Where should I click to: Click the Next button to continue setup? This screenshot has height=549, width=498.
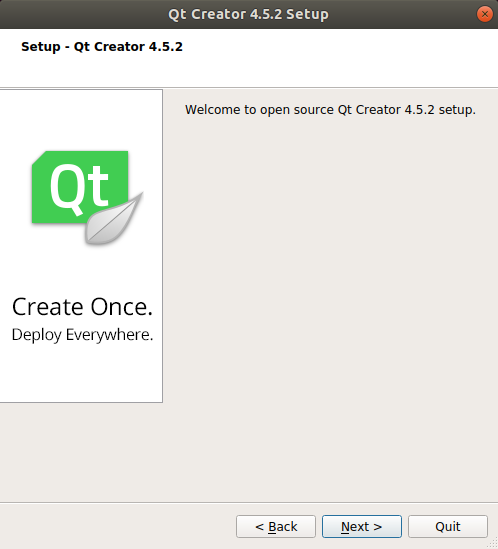tap(361, 526)
